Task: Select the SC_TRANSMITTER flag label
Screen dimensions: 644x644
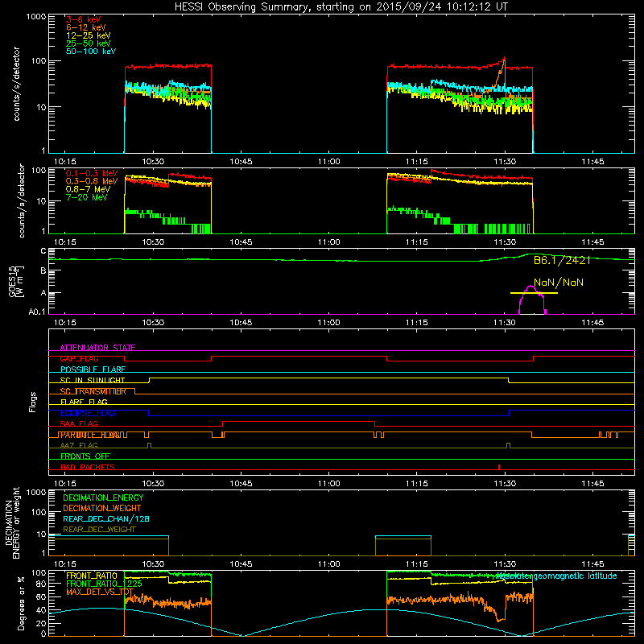Action: pyautogui.click(x=93, y=391)
